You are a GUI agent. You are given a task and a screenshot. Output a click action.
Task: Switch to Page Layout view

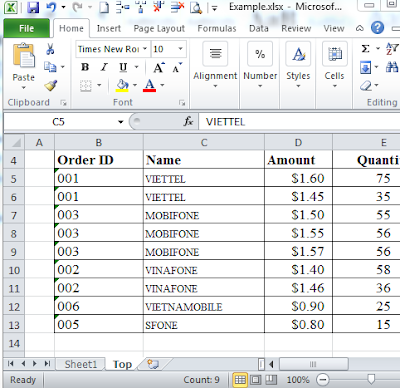click(x=256, y=380)
